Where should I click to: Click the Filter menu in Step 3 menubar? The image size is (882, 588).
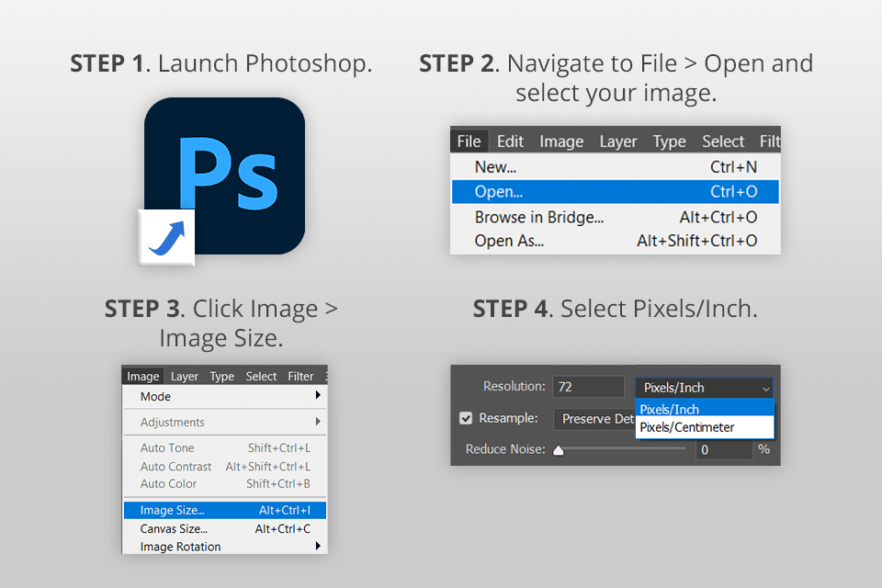[300, 376]
